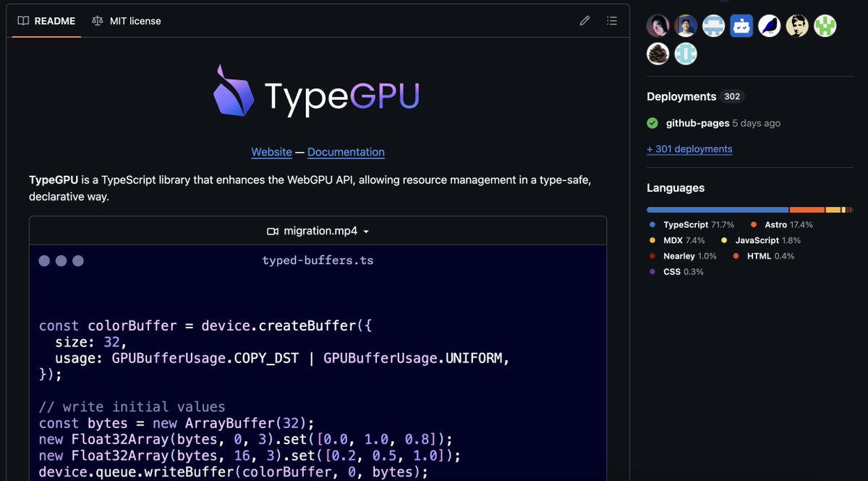868x481 pixels.
Task: Click 'const colorBuffer' code line in video
Action: (x=205, y=325)
